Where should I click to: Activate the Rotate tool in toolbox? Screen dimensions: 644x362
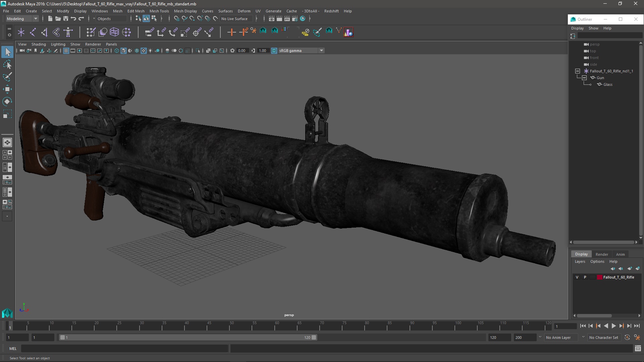point(7,102)
